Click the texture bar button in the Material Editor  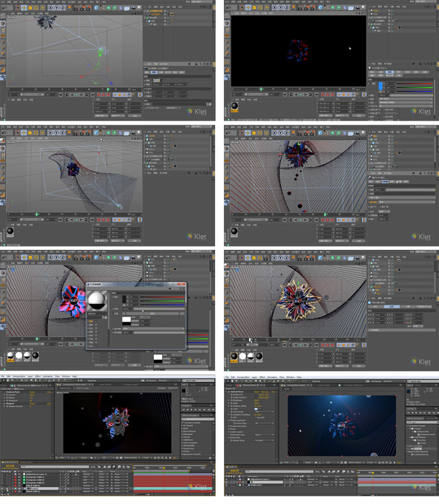pos(153,313)
